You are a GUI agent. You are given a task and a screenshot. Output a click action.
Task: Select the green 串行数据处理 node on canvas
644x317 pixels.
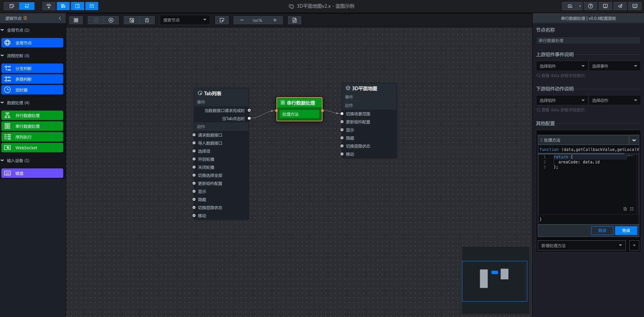coord(299,103)
